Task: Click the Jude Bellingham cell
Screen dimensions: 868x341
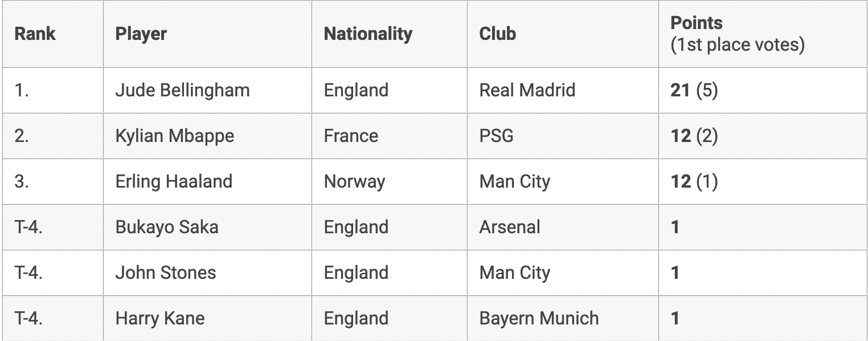Action: pos(182,90)
